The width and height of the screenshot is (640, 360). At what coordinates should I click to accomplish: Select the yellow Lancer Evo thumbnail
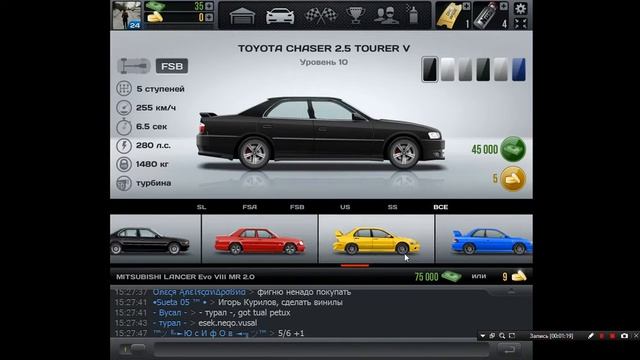pyautogui.click(x=376, y=239)
